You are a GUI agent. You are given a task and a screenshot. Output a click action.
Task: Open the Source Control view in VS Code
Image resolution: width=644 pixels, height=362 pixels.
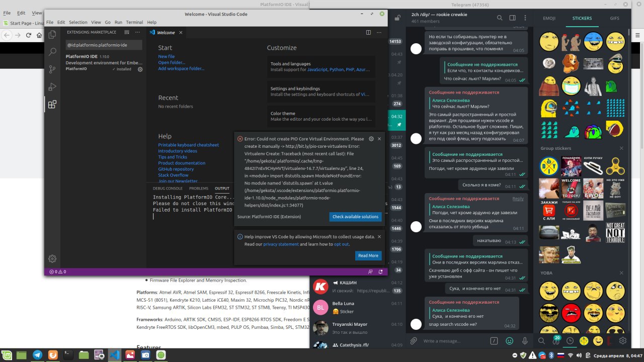click(52, 69)
